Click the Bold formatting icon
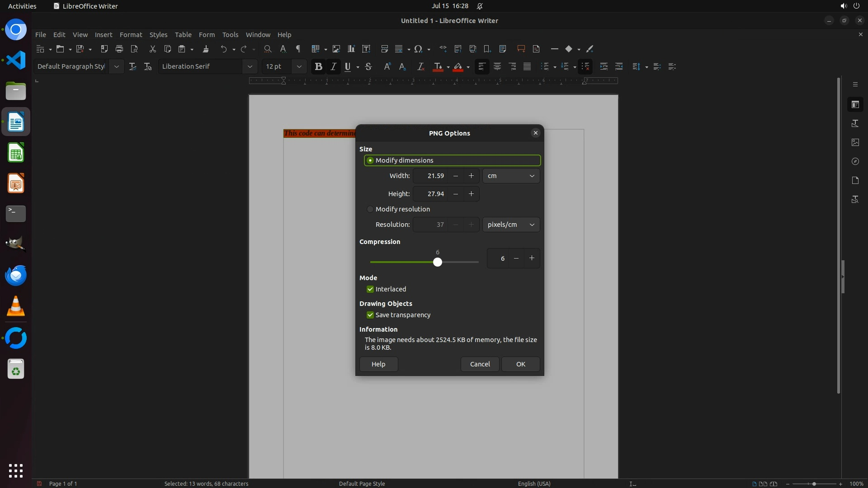Screen dimensions: 868x488 tap(318, 67)
